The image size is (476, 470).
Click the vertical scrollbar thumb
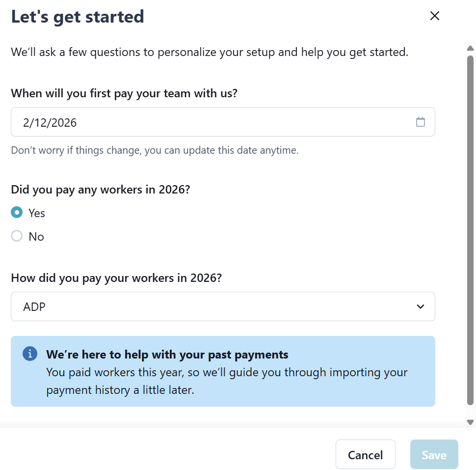470,231
